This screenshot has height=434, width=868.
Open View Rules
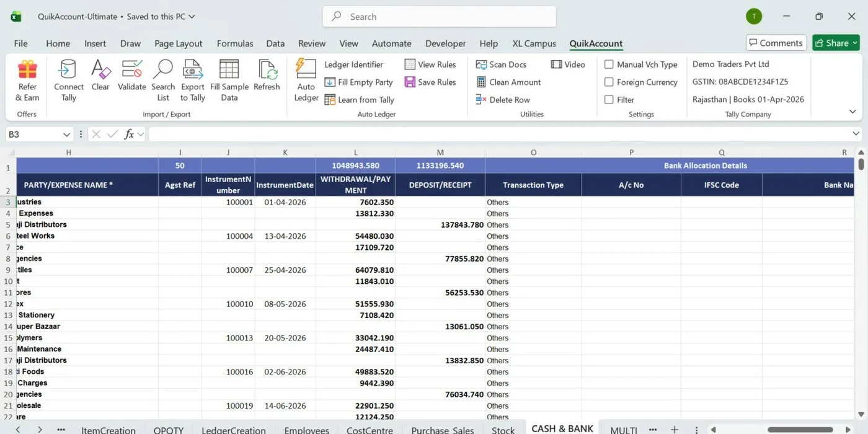point(430,64)
